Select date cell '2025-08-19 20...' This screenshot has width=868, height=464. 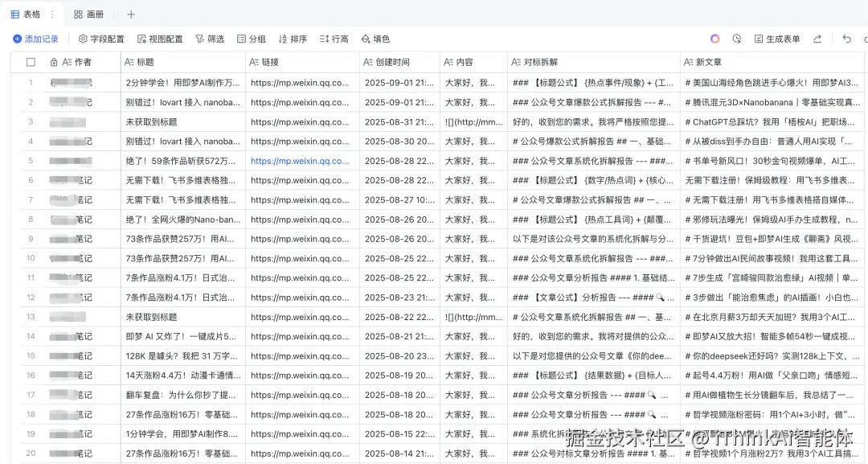point(399,376)
